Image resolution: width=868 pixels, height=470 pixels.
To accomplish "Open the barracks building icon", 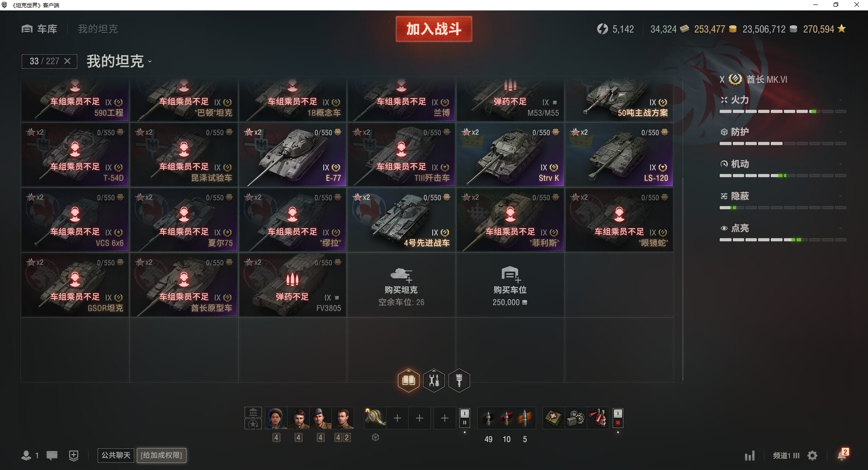I will [253, 412].
